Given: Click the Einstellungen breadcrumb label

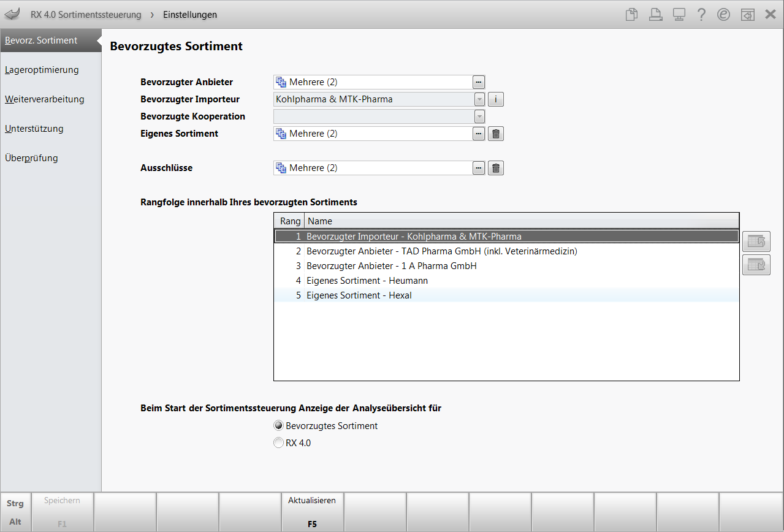Looking at the screenshot, I should 190,14.
